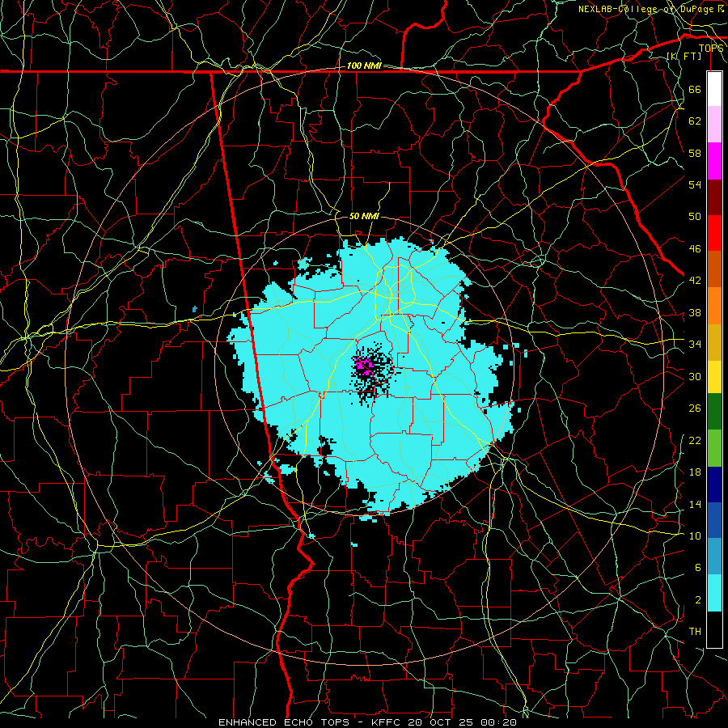This screenshot has width=728, height=728.
Task: Select the dark orange legend swatch
Action: point(714,269)
